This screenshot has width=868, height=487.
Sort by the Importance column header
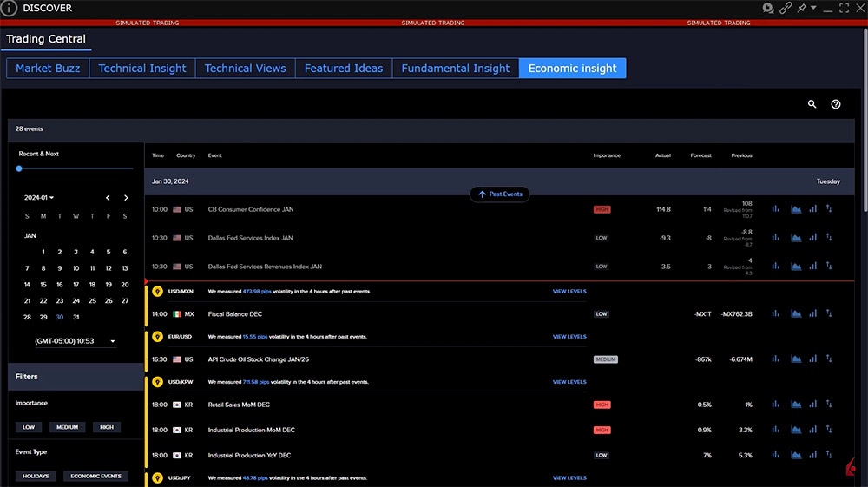point(607,155)
